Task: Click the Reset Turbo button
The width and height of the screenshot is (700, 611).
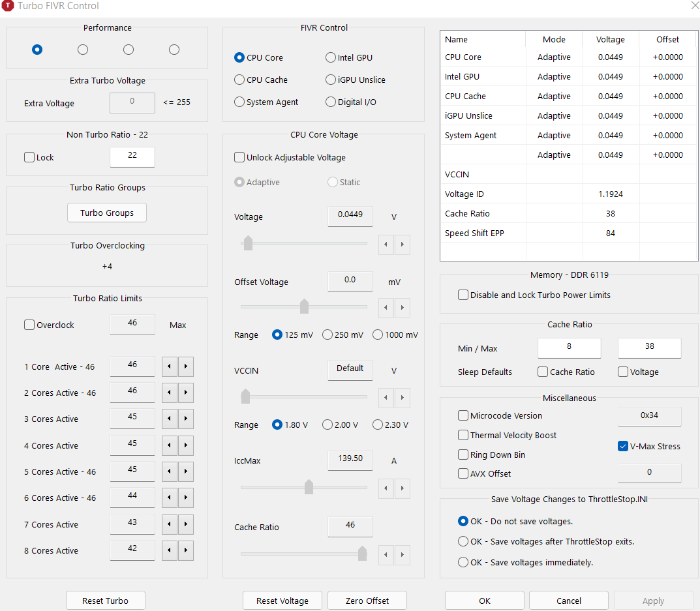Action: (105, 601)
